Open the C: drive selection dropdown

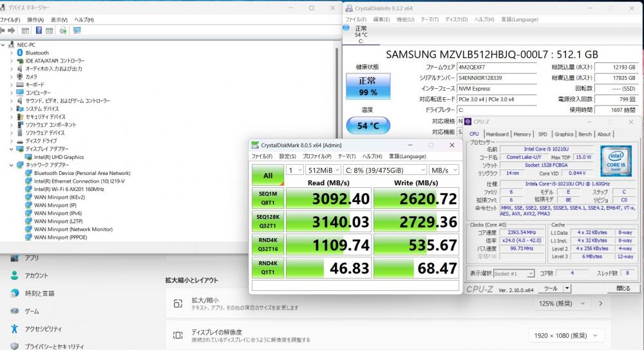[385, 170]
